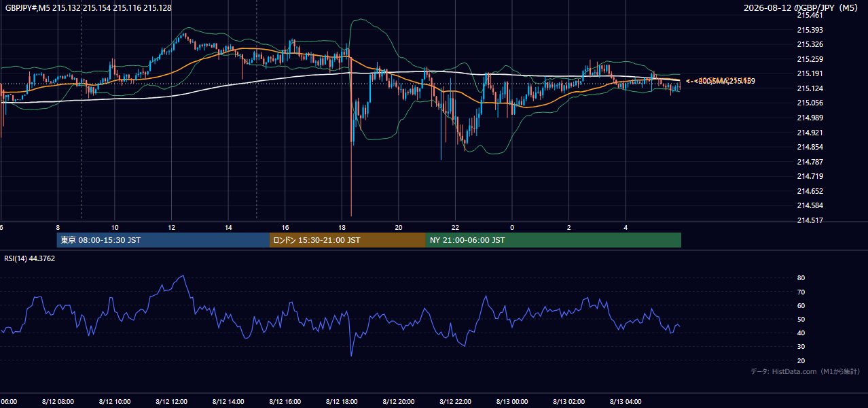The height and width of the screenshot is (408, 868).
Task: Select the NY 21:00-06:00 JST session bar
Action: (554, 240)
